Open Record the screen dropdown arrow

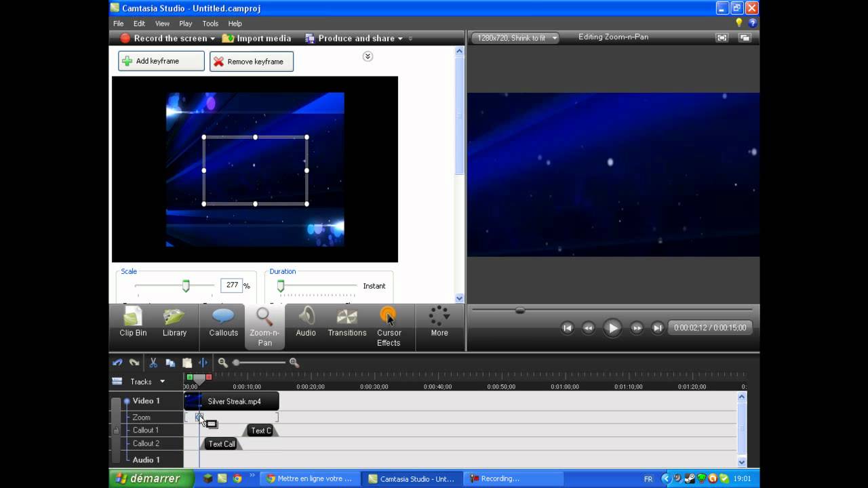(x=213, y=39)
